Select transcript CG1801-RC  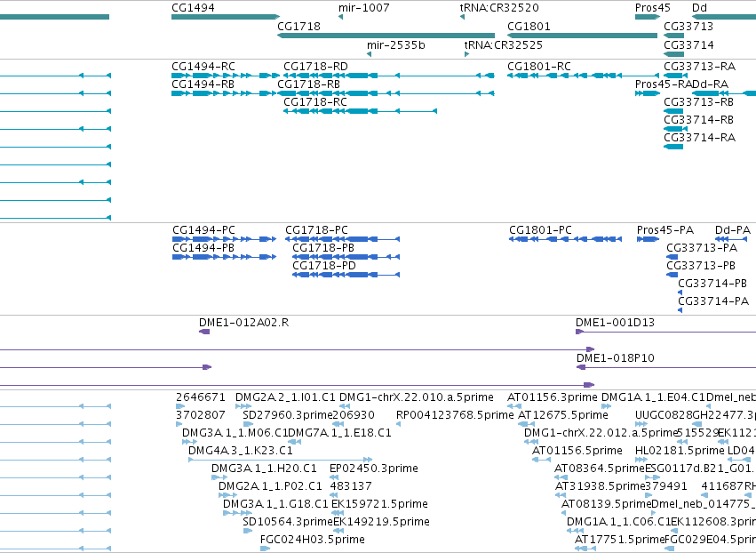click(584, 76)
